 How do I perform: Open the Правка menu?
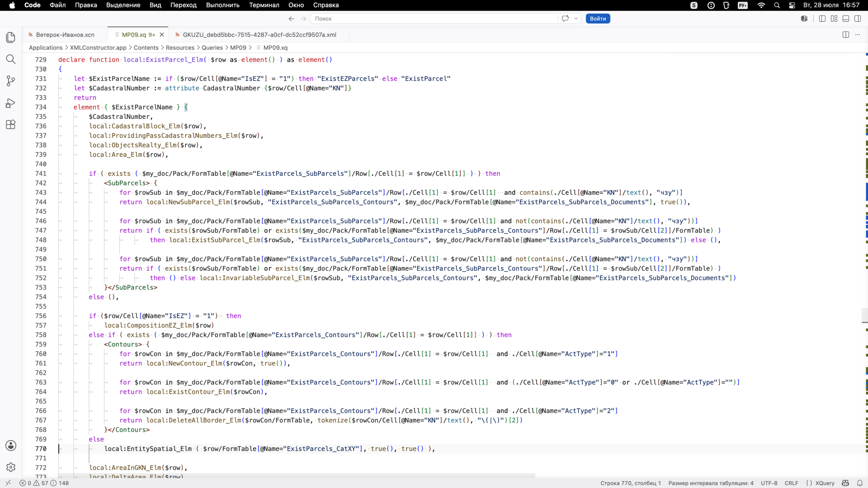[x=86, y=5]
